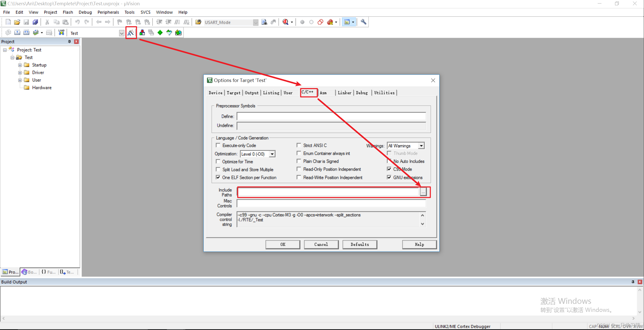Toggle GNU extensions checkbox
Image resolution: width=644 pixels, height=330 pixels.
click(388, 177)
